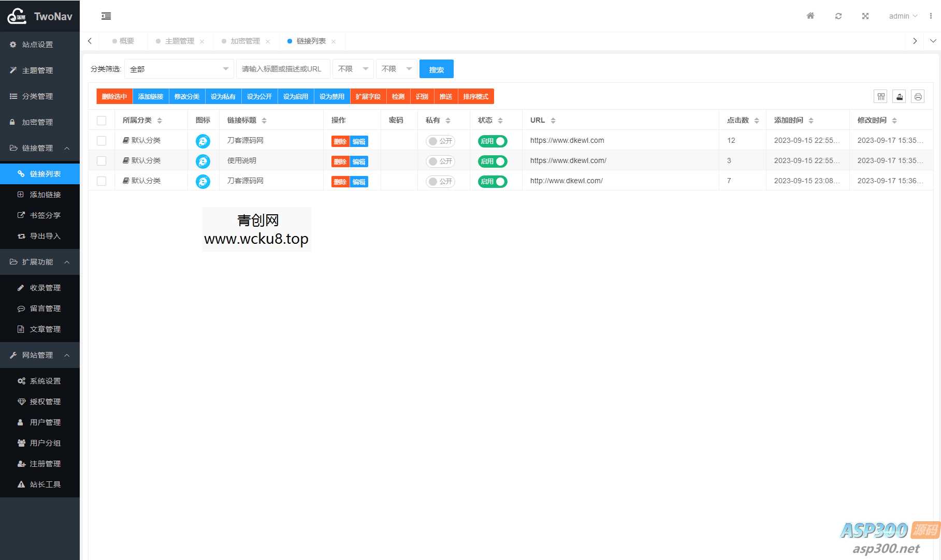This screenshot has height=560, width=941.
Task: Switch to the 加密管理 tab
Action: coord(245,41)
